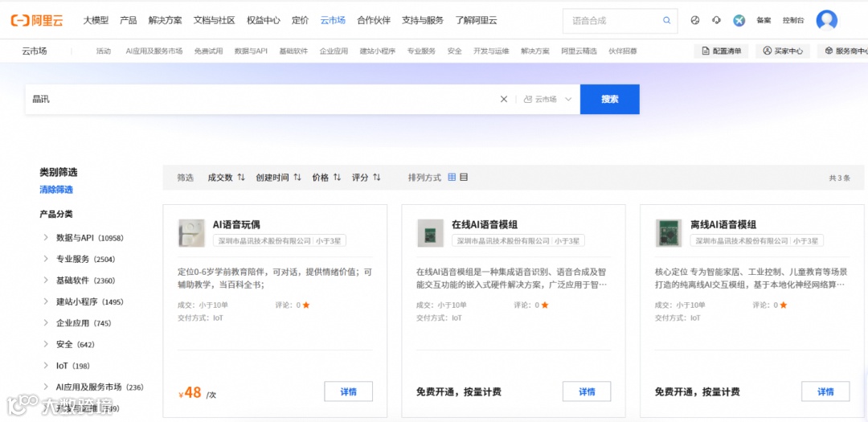Open 文档与社区 menu
This screenshot has width=868, height=422.
point(215,20)
